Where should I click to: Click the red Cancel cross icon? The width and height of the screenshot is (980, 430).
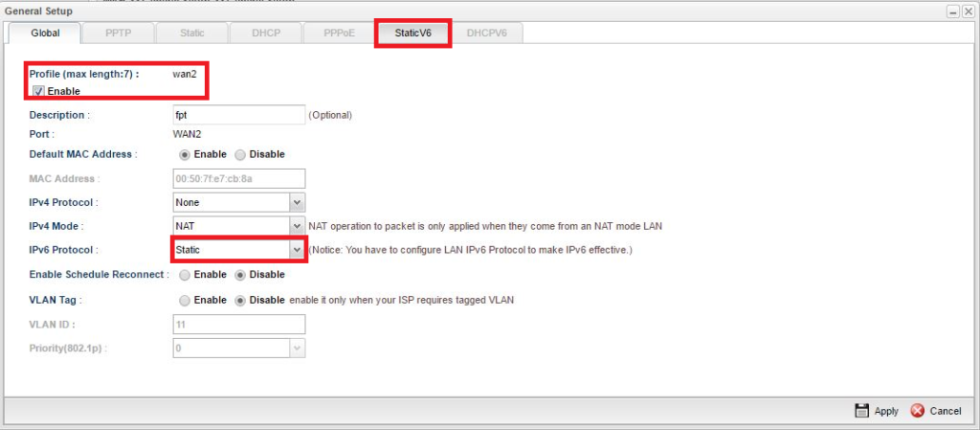point(918,410)
